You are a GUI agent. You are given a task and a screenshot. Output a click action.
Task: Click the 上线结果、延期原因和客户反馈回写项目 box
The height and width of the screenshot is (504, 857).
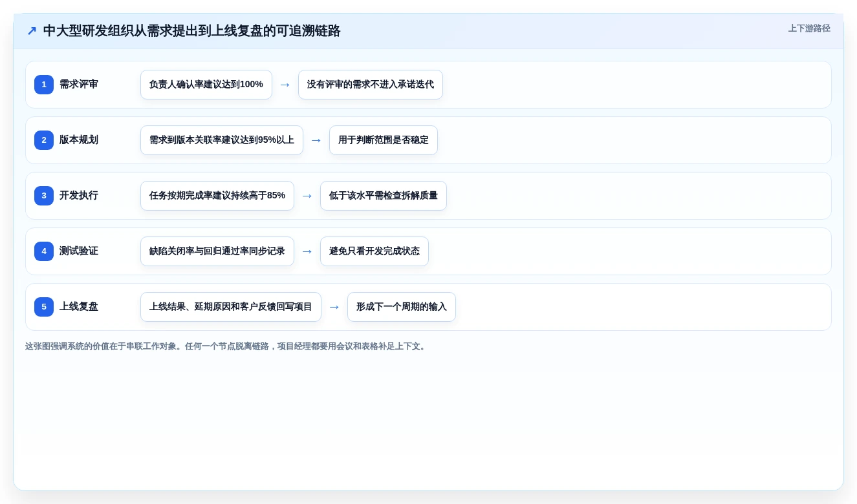click(231, 307)
